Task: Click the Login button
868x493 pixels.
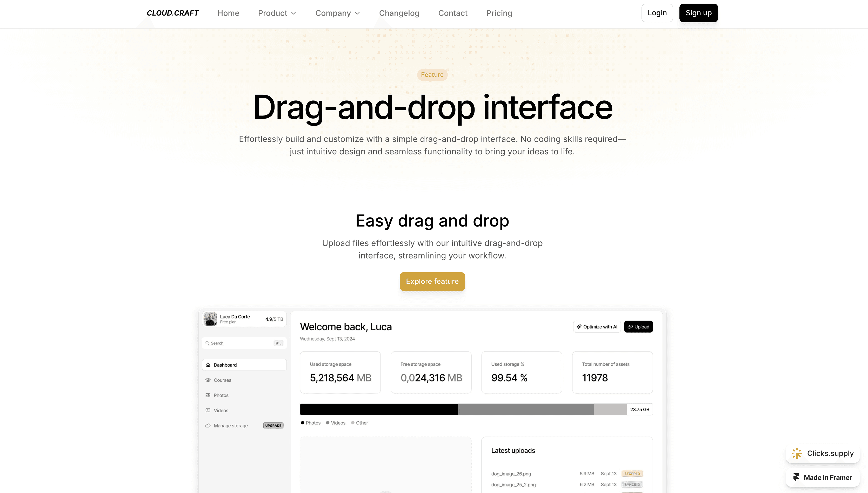Action: coord(657,13)
